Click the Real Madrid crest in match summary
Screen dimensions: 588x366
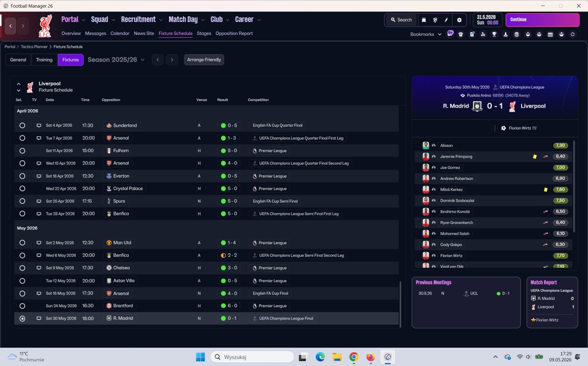(478, 106)
